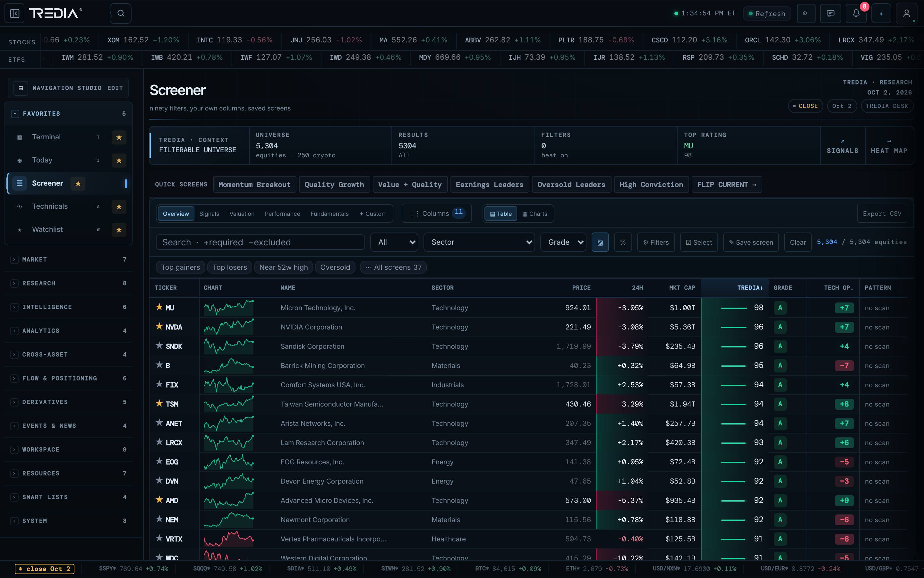Apply the Top gainers preset chip
Screen dimensions: 924x578
pyautogui.click(x=181, y=267)
